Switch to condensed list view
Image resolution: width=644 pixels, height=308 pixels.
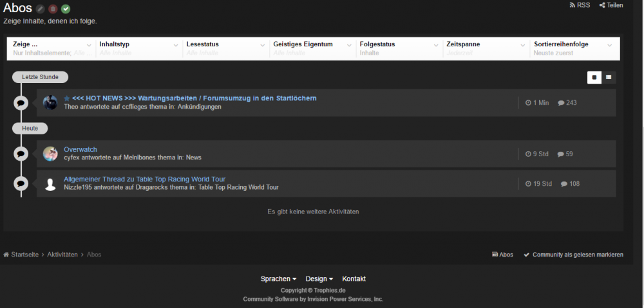609,77
